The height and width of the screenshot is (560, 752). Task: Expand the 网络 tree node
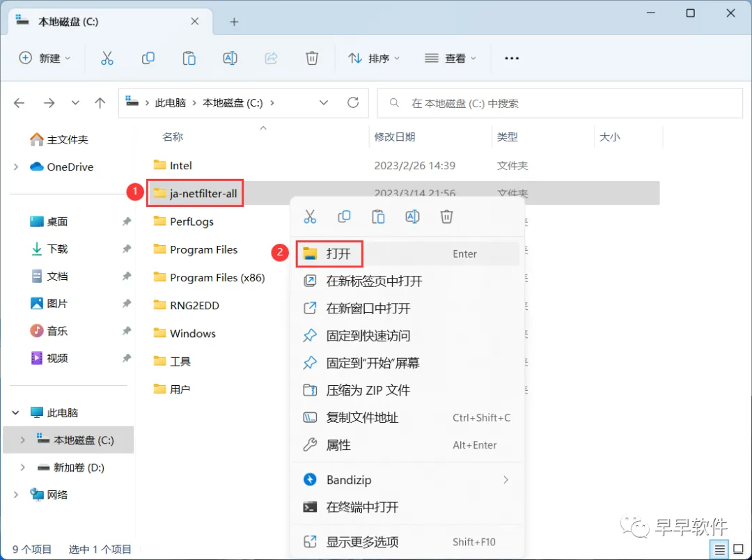coord(16,495)
